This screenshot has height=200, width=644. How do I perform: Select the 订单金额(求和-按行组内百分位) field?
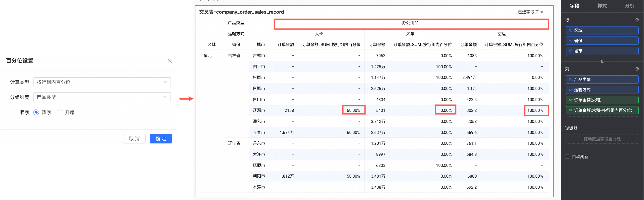pos(602,110)
